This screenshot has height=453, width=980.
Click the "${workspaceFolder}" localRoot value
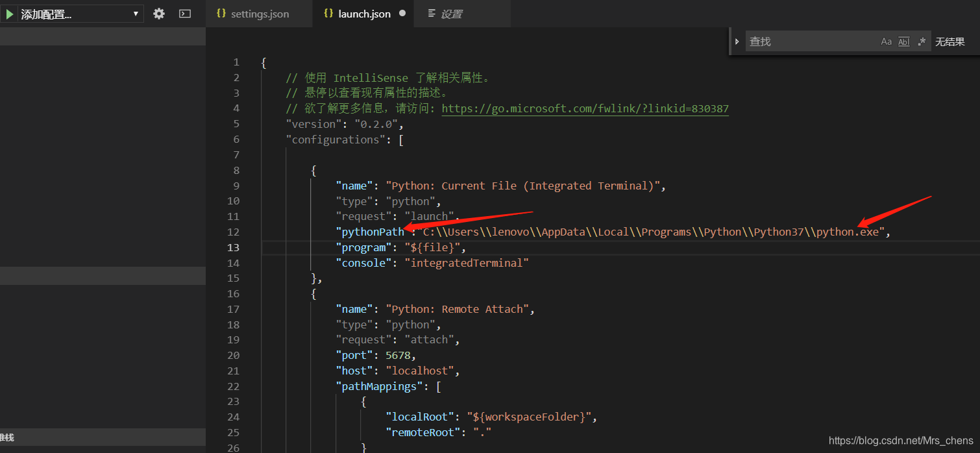(529, 417)
